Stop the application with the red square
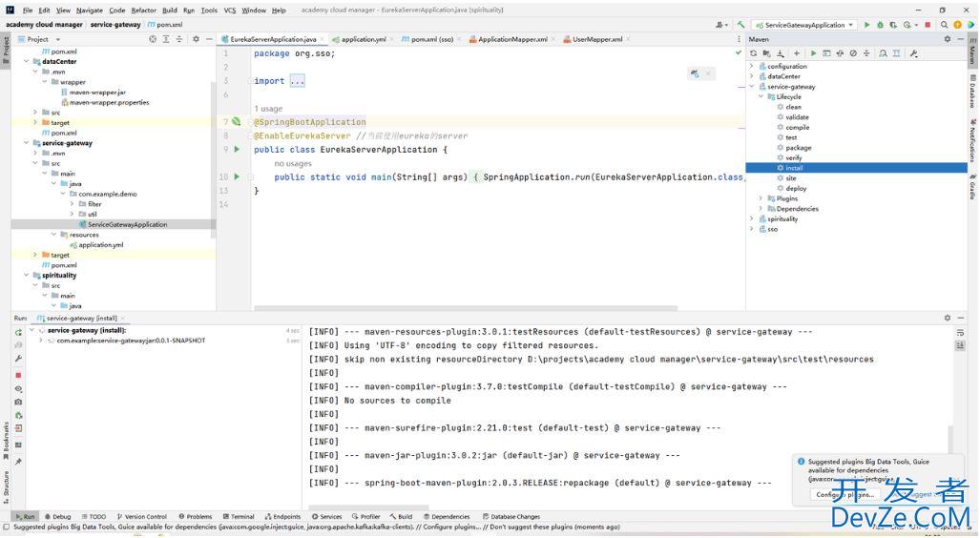 928,25
